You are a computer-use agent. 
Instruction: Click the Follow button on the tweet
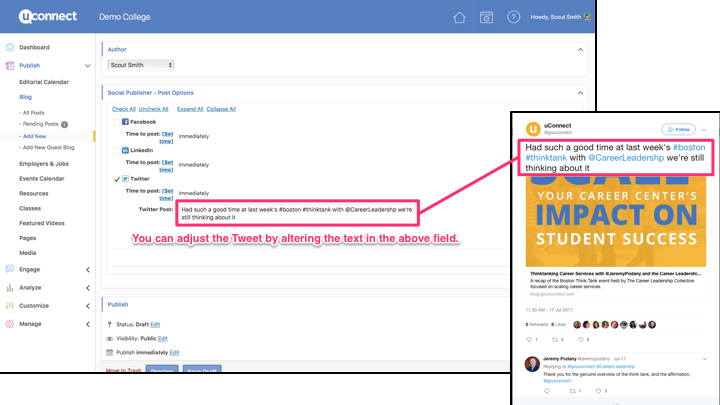click(679, 129)
